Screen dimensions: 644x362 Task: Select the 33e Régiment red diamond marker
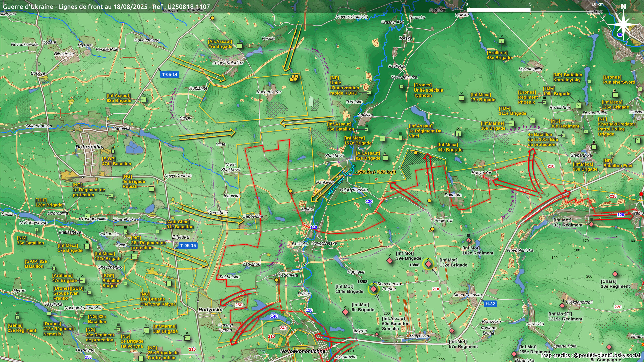click(591, 224)
